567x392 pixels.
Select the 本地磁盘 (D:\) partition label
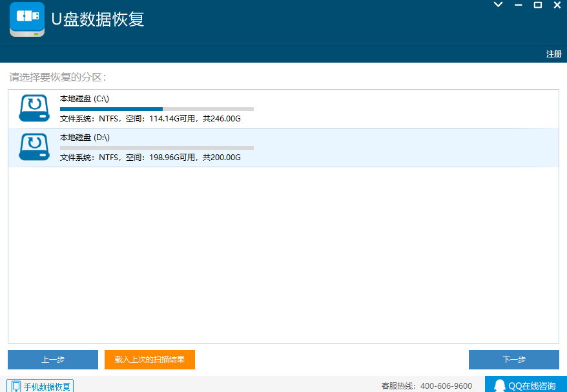[85, 138]
